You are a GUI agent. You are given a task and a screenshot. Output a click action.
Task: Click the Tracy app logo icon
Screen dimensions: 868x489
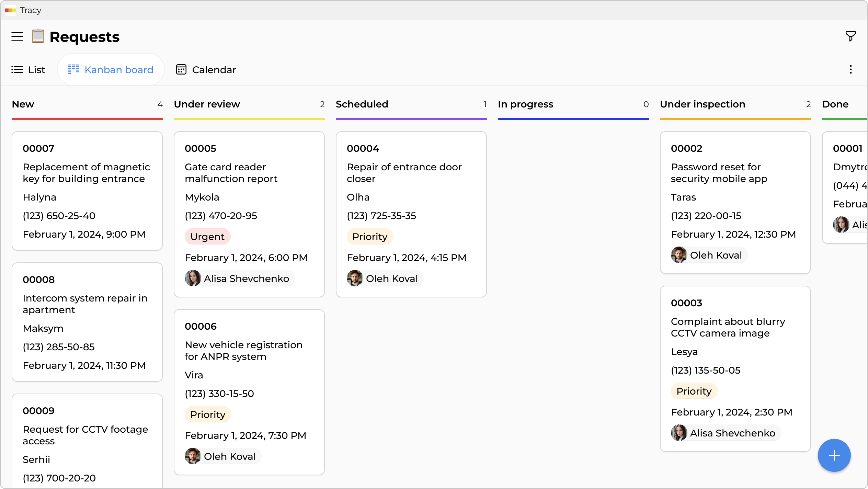pos(10,10)
